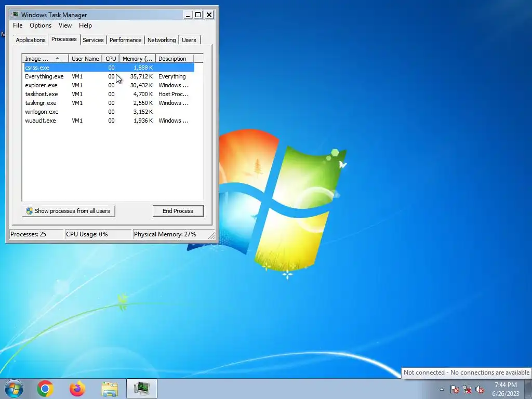Open network connection tray icon
Viewport: 532px width, 399px height.
[467, 389]
